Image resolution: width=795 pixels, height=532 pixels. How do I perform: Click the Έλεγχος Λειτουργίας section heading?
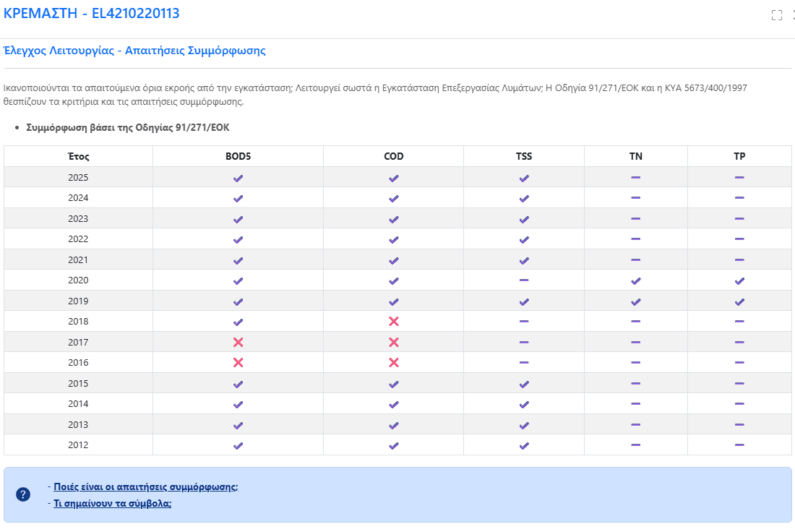[134, 51]
